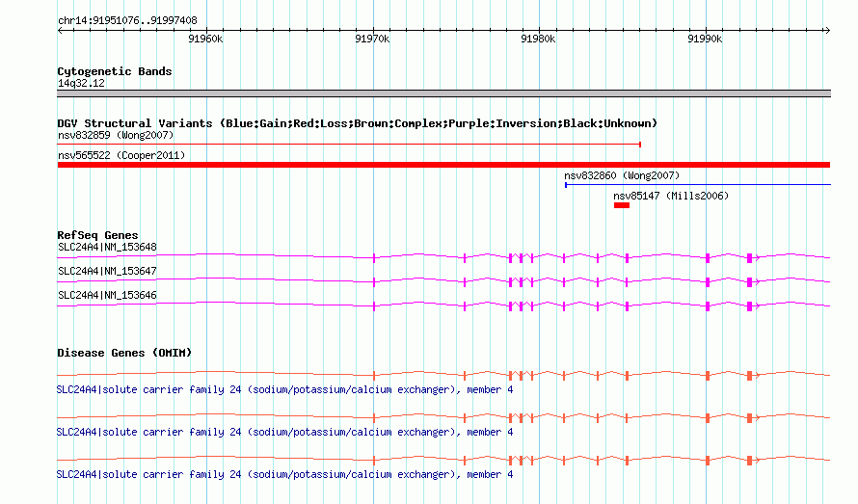Viewport: 858px width, 504px height.
Task: Select the NM_153648 magenta transcript glyph
Action: 443,257
